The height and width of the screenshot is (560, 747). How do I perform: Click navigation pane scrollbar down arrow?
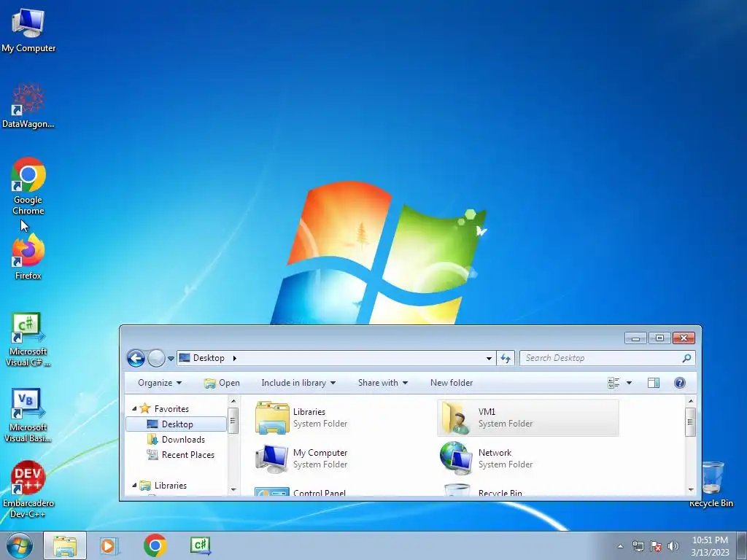(233, 489)
